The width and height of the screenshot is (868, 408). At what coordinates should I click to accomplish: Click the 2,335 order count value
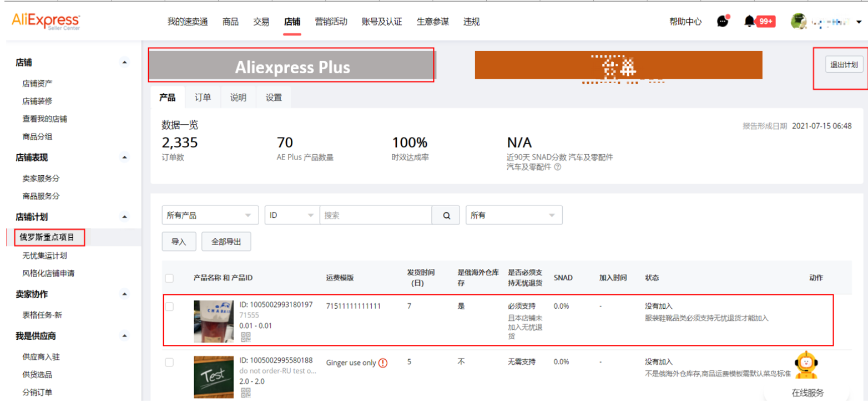point(179,142)
